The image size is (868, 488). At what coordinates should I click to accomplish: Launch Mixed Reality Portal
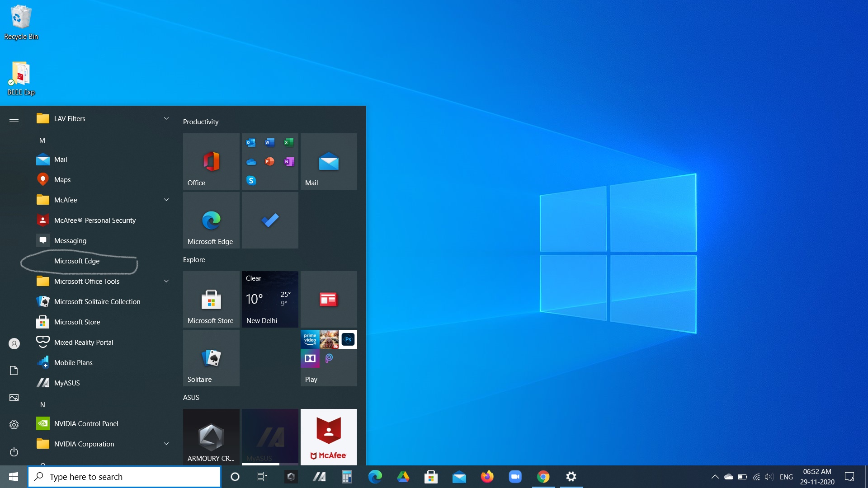(x=103, y=342)
